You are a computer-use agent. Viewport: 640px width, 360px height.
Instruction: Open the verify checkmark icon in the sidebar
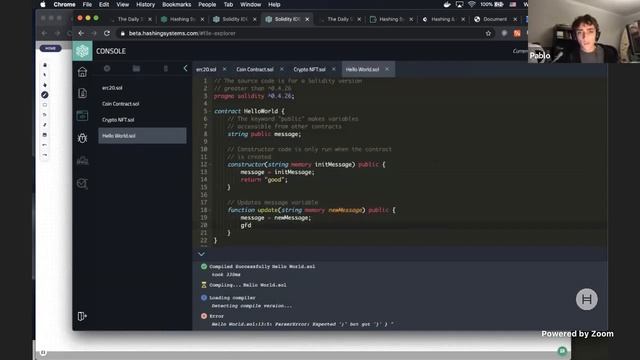82,183
